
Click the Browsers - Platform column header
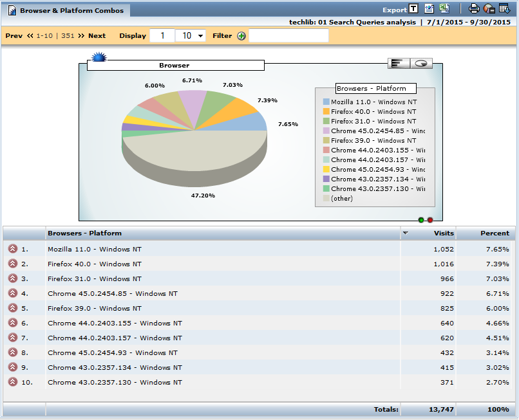tap(84, 233)
